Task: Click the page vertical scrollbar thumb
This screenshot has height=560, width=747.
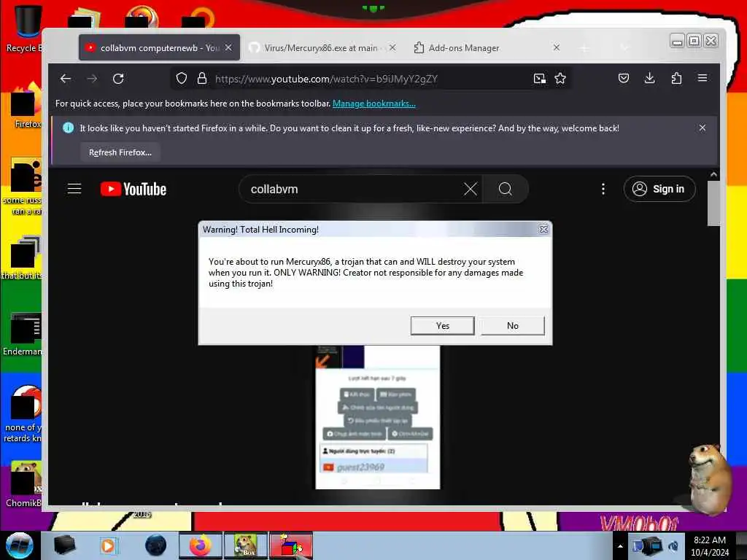Action: (x=713, y=204)
